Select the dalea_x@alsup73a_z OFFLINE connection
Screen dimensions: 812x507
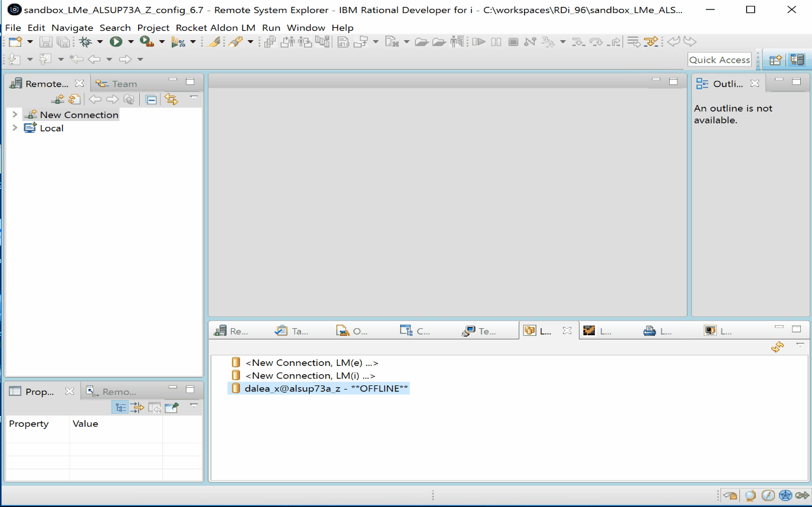pos(319,388)
